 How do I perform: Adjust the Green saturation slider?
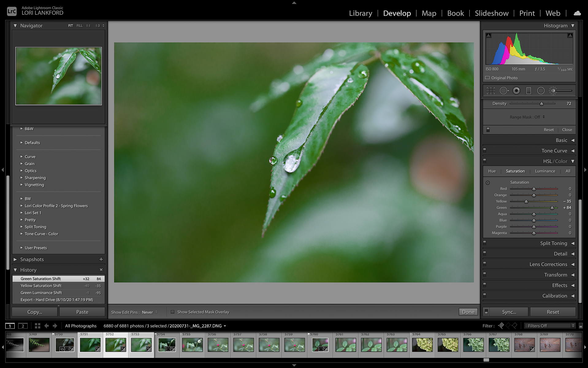point(552,208)
